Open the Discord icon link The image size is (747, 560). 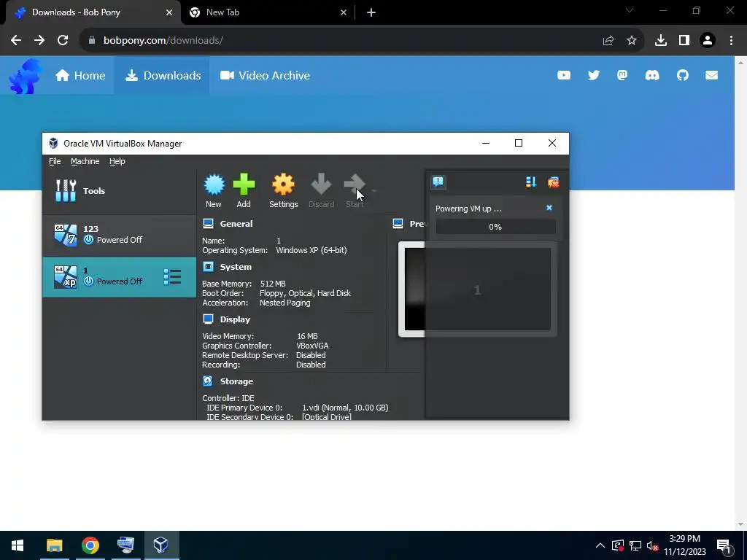tap(652, 75)
